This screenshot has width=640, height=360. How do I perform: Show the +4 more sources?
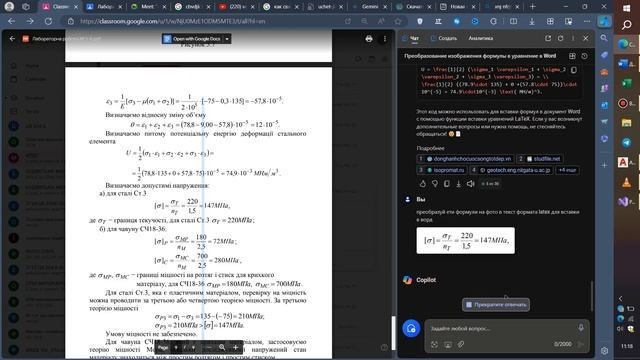[x=567, y=170]
